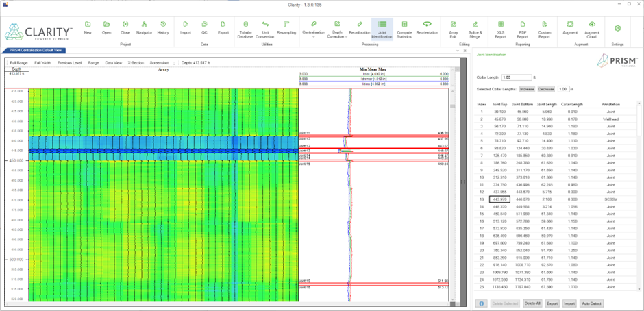Click Decrease selected collar lengths
The height and width of the screenshot is (311, 644).
[546, 89]
